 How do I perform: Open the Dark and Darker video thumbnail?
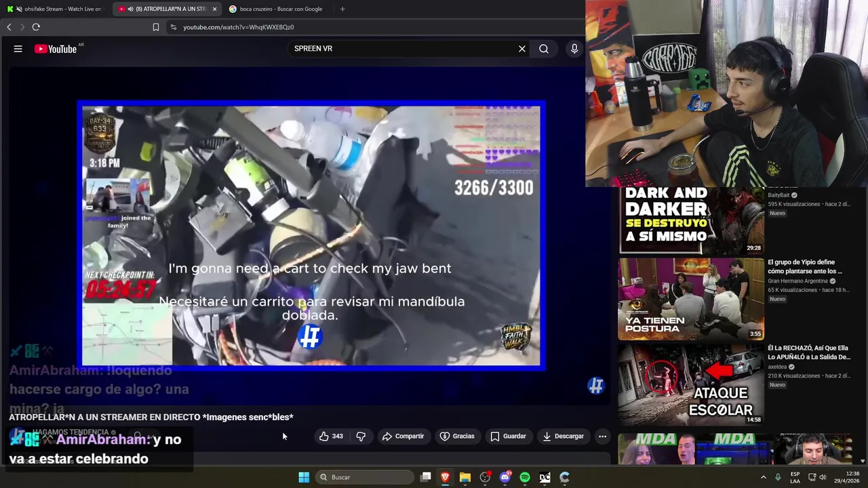pyautogui.click(x=691, y=220)
